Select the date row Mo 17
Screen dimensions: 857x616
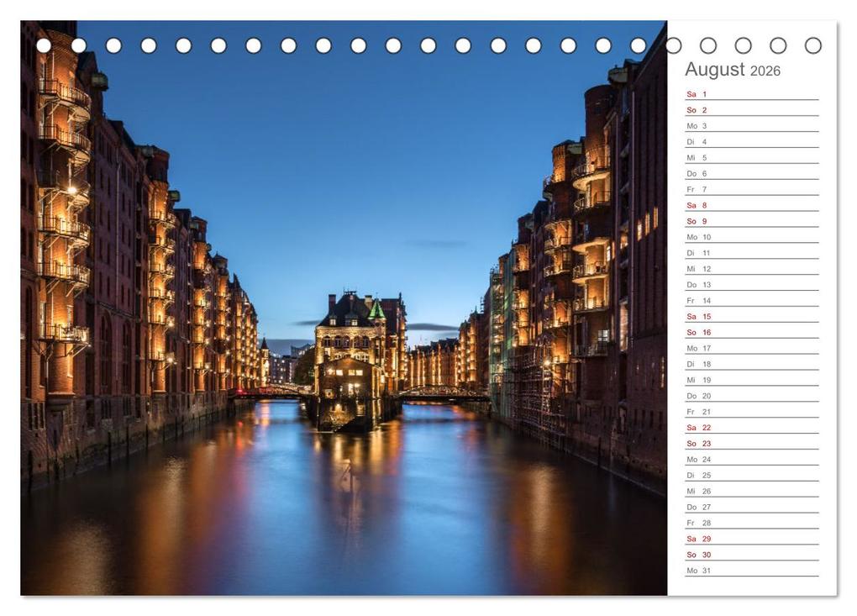click(x=752, y=348)
